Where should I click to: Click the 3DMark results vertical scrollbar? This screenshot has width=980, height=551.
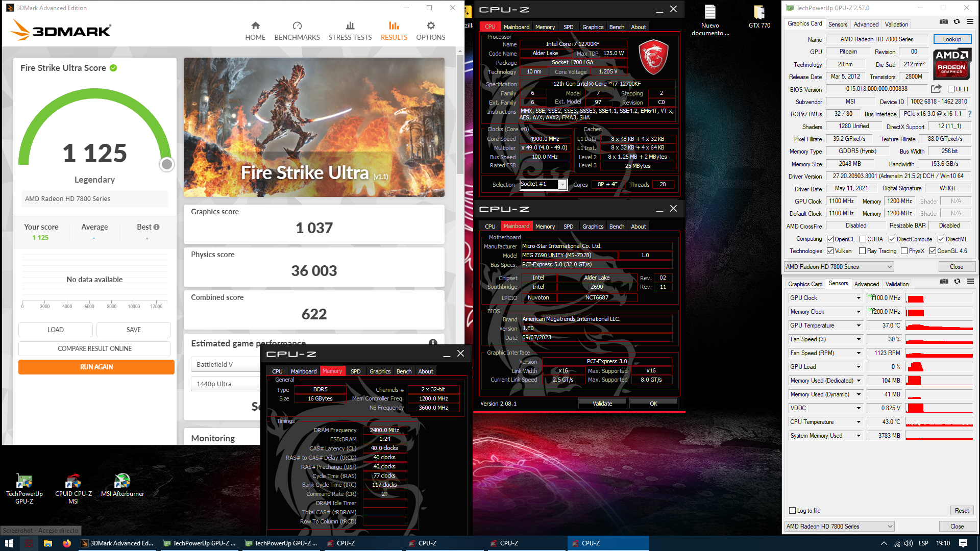[460, 115]
